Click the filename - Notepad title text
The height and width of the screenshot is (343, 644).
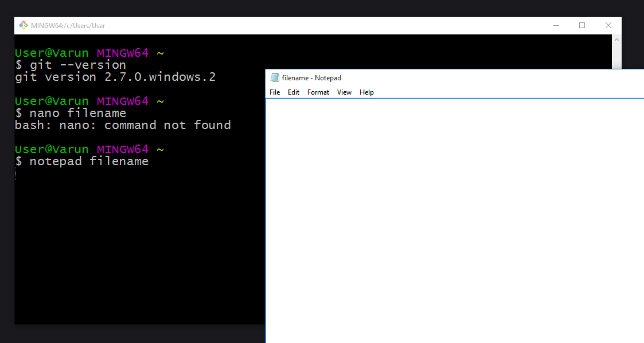coord(313,77)
